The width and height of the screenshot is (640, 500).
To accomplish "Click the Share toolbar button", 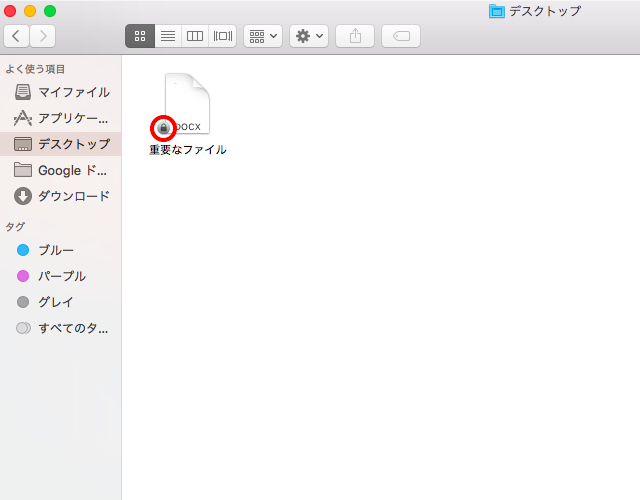I will (x=355, y=36).
